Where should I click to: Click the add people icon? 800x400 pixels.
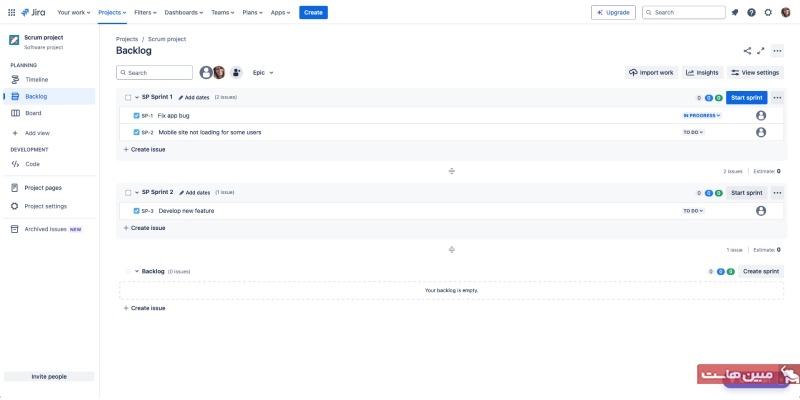tap(236, 73)
